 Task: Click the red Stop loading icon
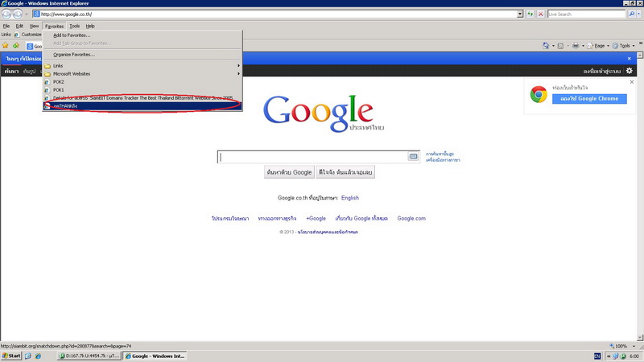click(x=540, y=14)
